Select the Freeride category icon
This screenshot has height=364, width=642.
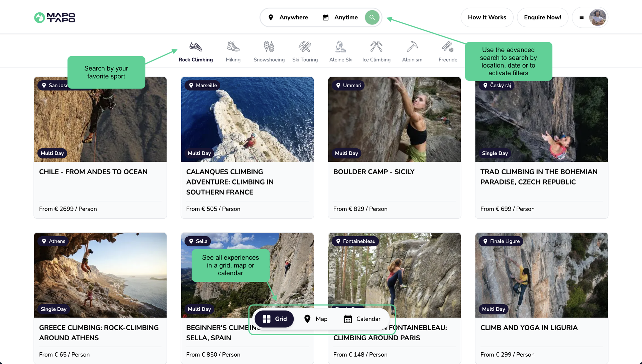pos(448,47)
